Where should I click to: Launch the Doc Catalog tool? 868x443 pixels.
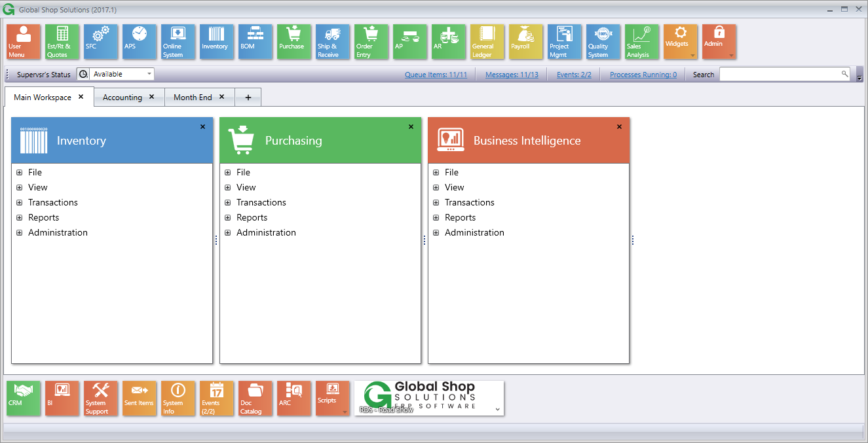click(255, 398)
